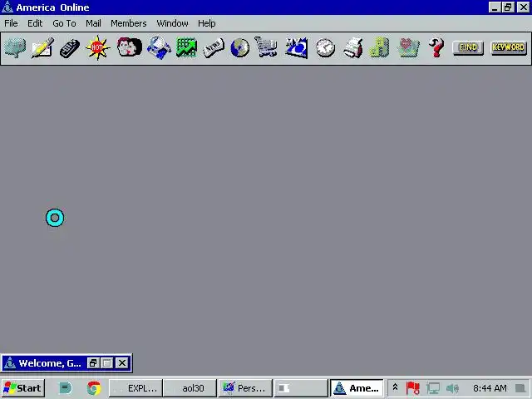Open the Mail menu
The height and width of the screenshot is (399, 532).
pos(93,23)
